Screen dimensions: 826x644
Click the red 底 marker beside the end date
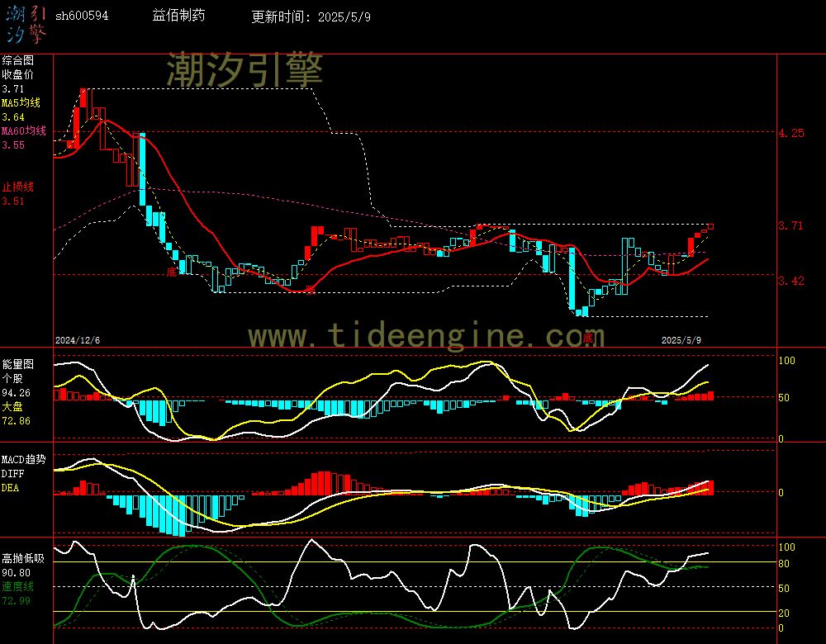click(588, 338)
